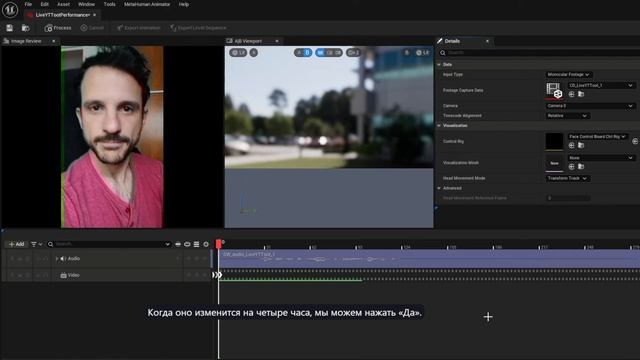Screen dimensions: 640x360
Task: Click the red playhead marker on the timeline
Action: [219, 244]
